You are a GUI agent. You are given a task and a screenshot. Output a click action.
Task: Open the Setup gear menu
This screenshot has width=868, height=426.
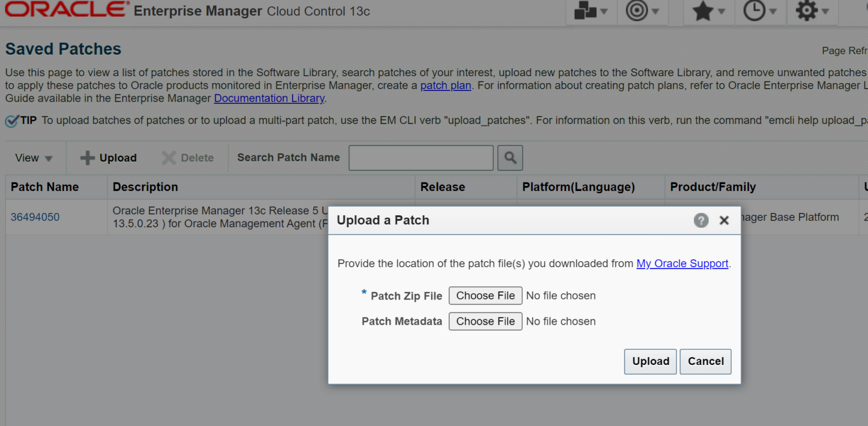(812, 11)
